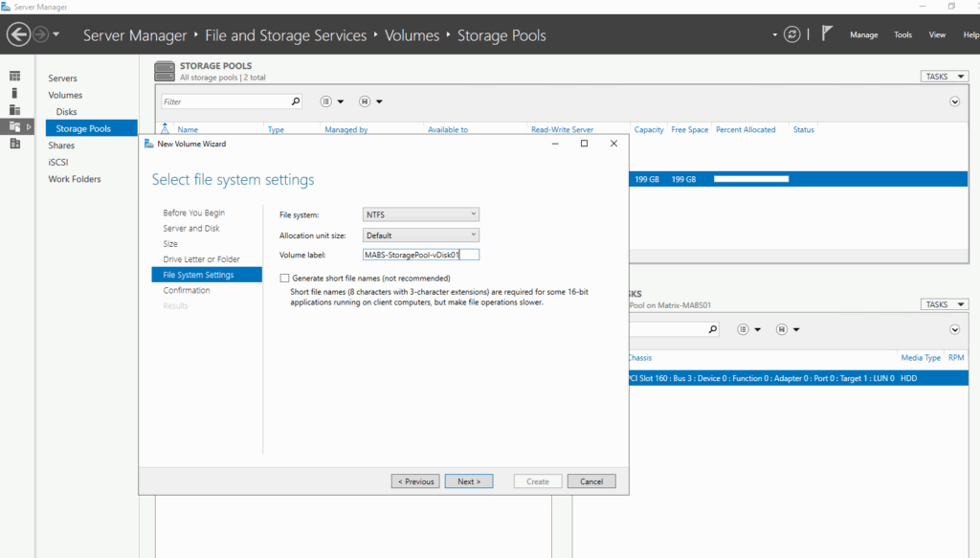
Task: Click the Volume label text field
Action: point(421,255)
